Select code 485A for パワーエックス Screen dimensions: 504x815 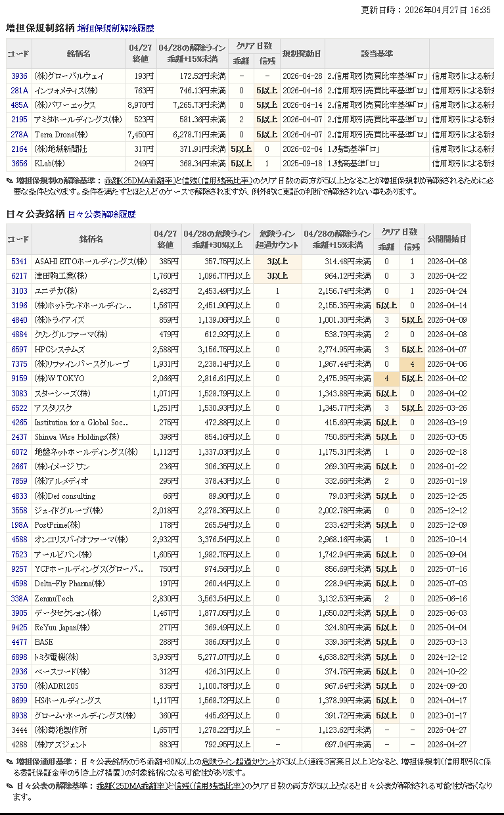click(x=19, y=105)
